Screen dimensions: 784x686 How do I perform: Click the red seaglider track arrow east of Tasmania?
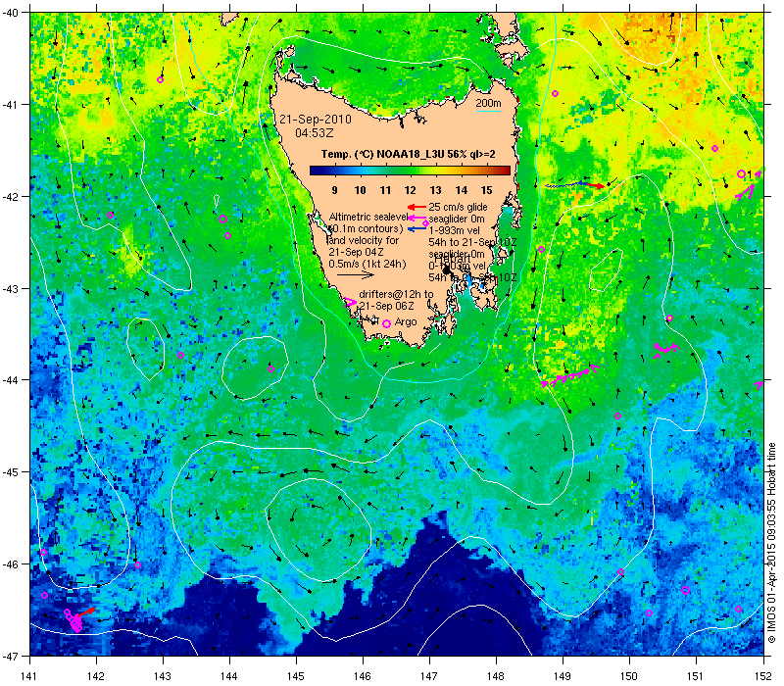(x=596, y=185)
